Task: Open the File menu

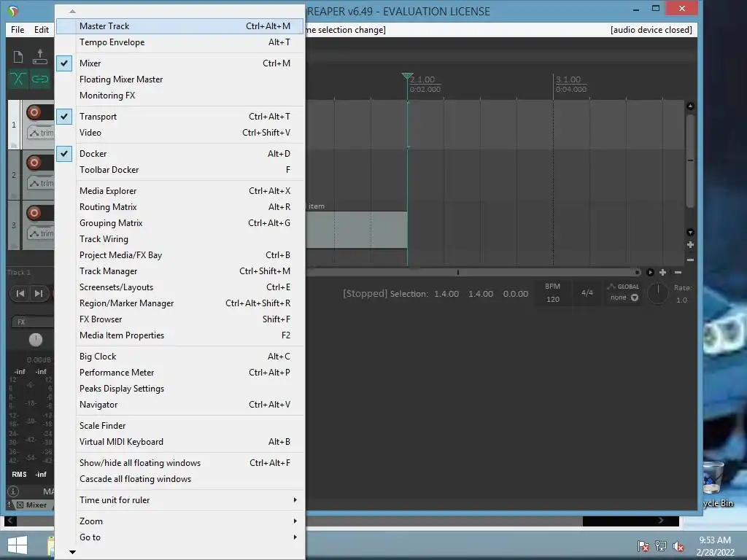Action: 18,29
